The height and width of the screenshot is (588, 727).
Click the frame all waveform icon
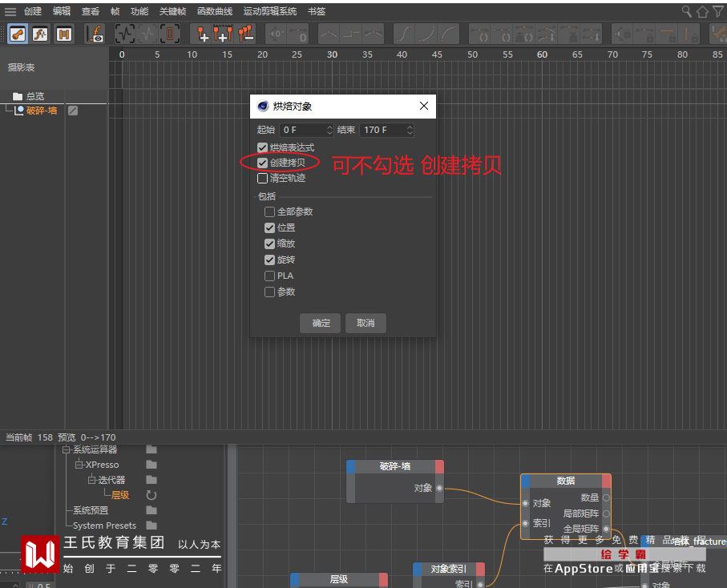click(125, 34)
